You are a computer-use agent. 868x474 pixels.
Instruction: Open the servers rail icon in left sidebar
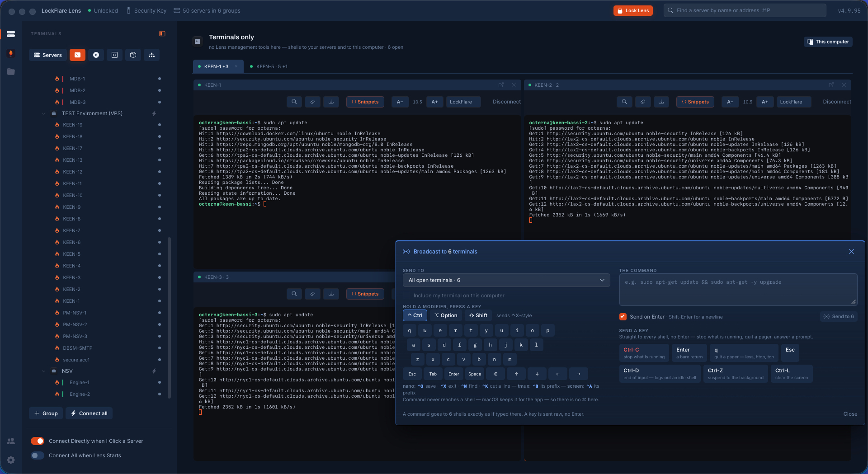(x=11, y=34)
